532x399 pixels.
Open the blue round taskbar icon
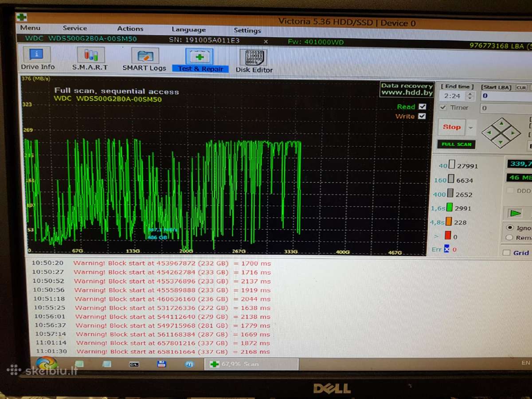point(189,364)
